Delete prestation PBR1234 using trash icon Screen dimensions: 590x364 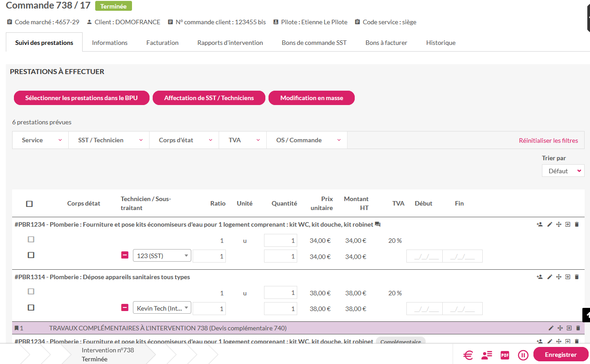(577, 224)
